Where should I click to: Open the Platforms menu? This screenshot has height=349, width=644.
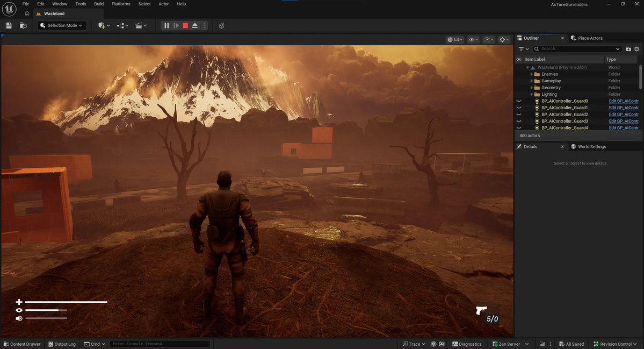coord(121,4)
